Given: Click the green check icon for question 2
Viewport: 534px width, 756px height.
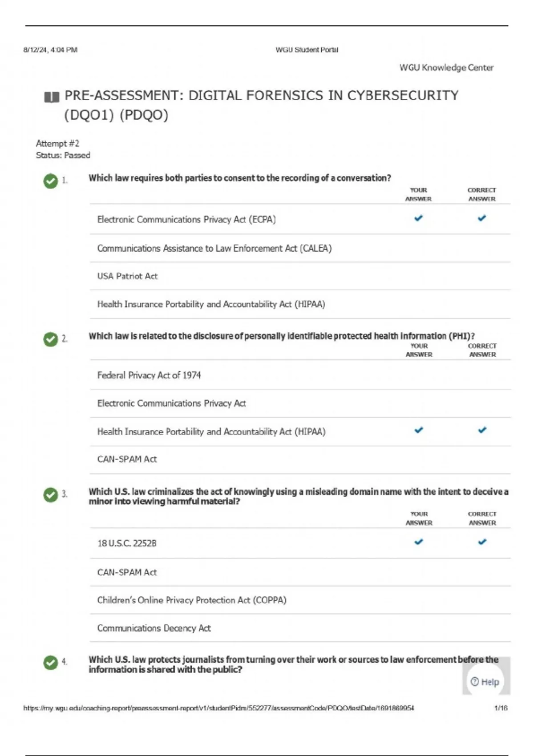Looking at the screenshot, I should pos(51,339).
